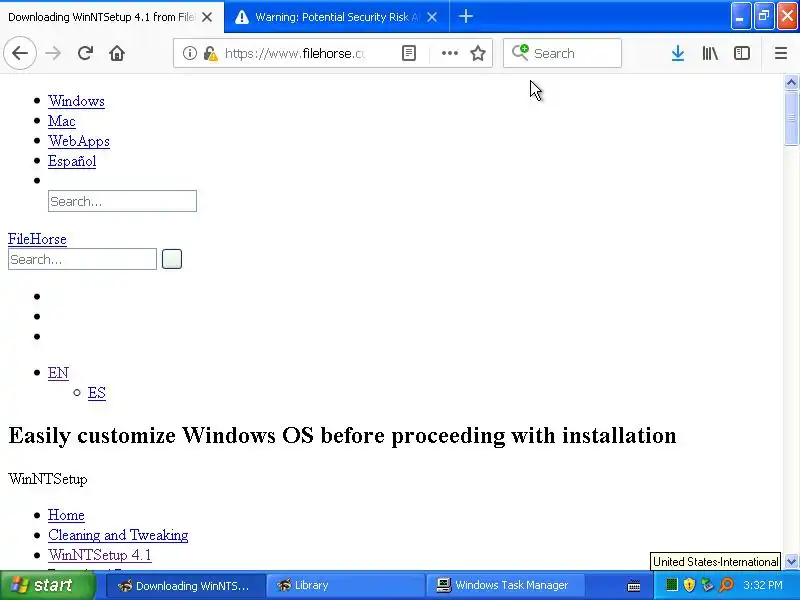The height and width of the screenshot is (600, 800).
Task: Click the Easily customize Windows OS heading
Action: 342,436
